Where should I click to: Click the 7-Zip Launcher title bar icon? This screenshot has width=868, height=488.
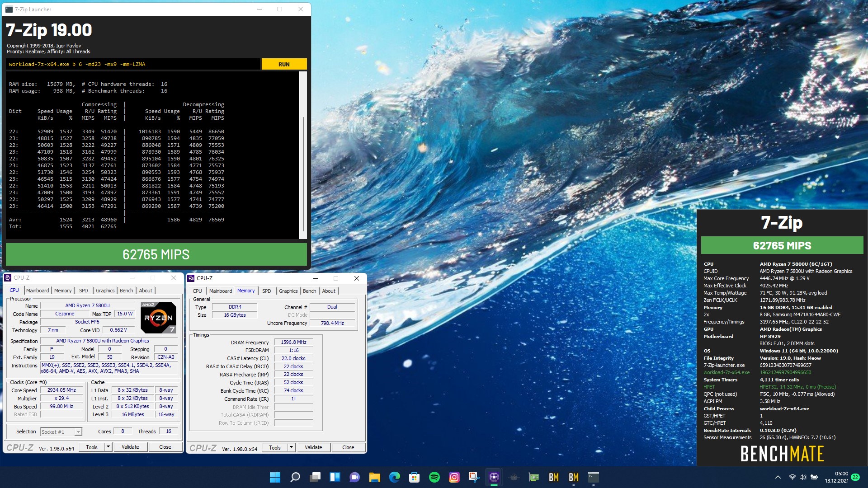click(9, 9)
